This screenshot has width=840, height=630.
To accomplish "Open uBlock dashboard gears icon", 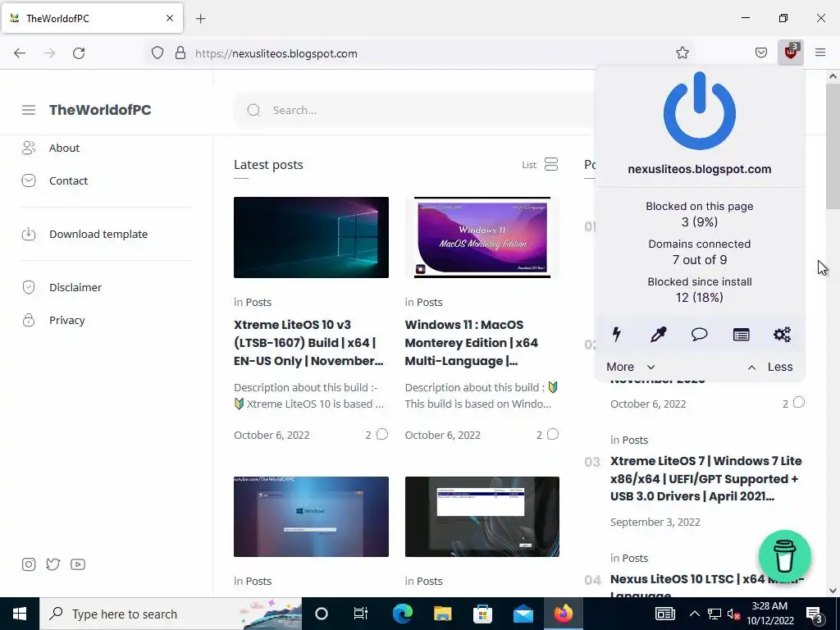I will [x=782, y=335].
